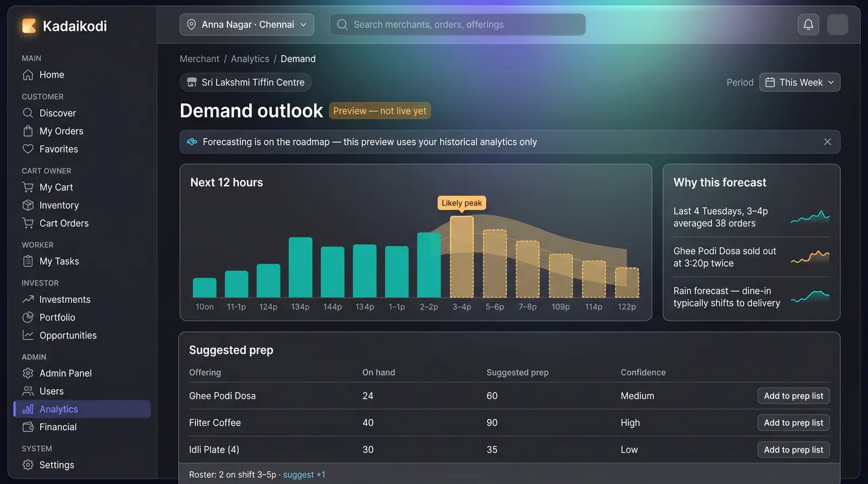Screen dimensions: 868x484
Task: Click the Opportunities chart icon
Action: pos(28,335)
